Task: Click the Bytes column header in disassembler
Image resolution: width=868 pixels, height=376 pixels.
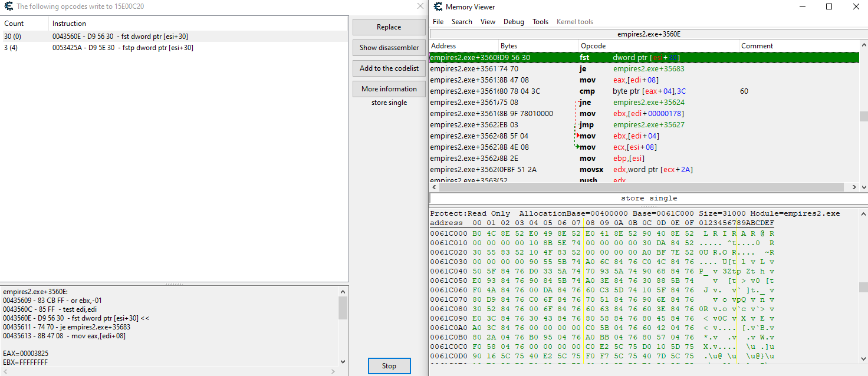Action: [x=539, y=46]
